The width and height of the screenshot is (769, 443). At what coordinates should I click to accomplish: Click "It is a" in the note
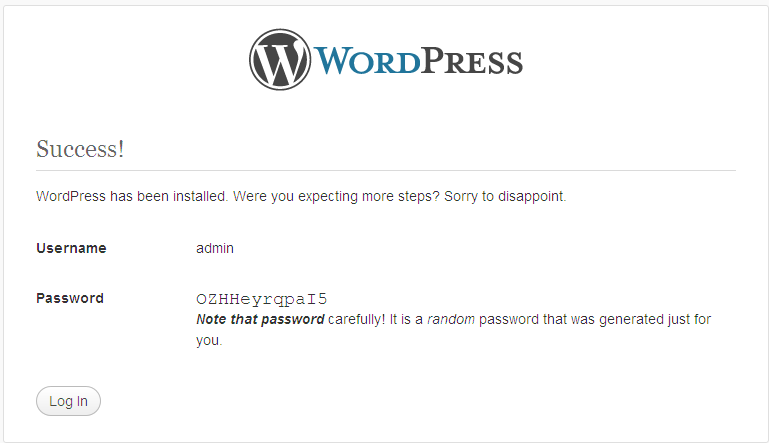[406, 319]
